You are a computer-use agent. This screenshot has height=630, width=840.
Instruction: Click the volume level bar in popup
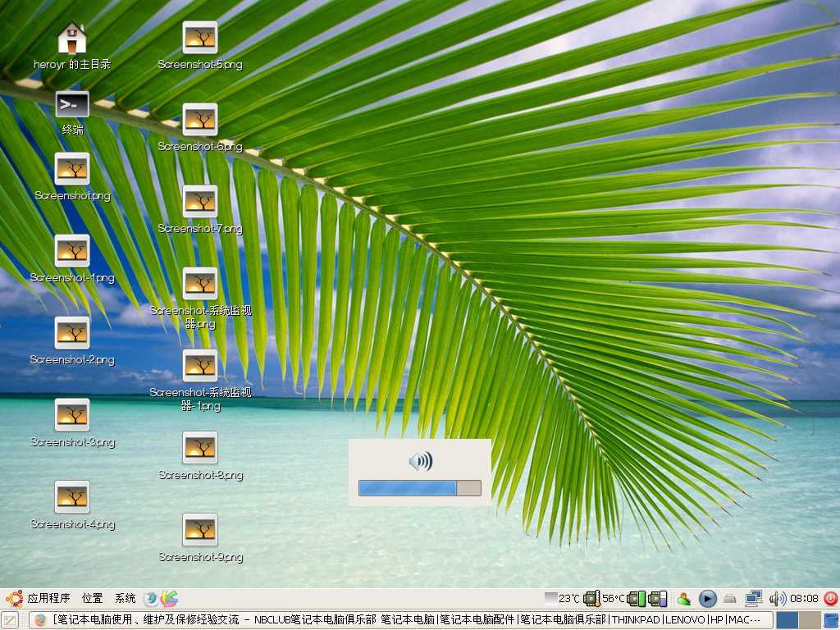click(419, 488)
